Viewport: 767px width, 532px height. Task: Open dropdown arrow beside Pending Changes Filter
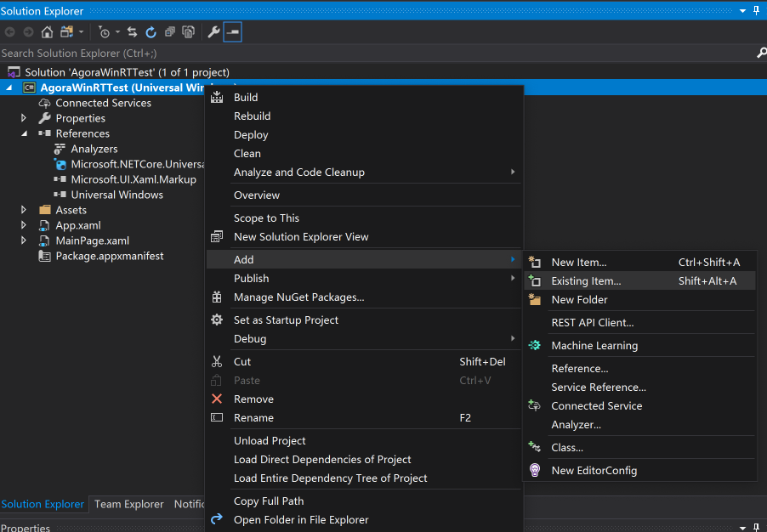(118, 32)
